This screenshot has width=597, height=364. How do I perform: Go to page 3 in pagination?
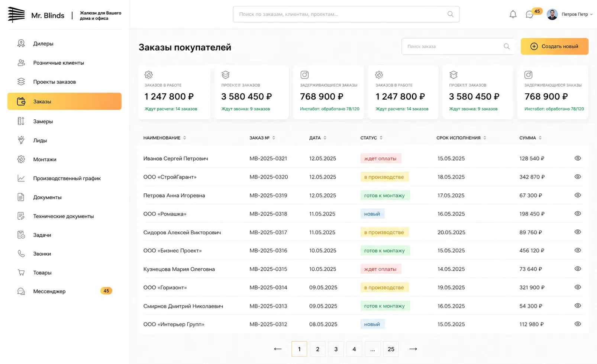336,349
